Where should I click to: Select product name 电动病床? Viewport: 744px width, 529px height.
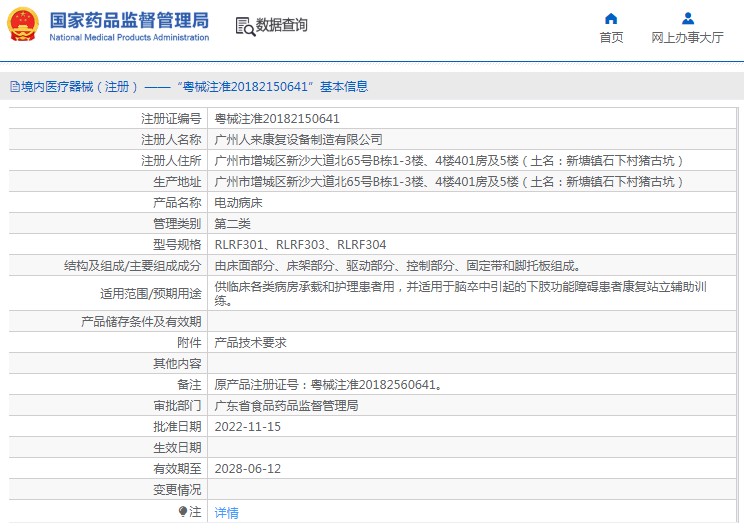coord(238,203)
